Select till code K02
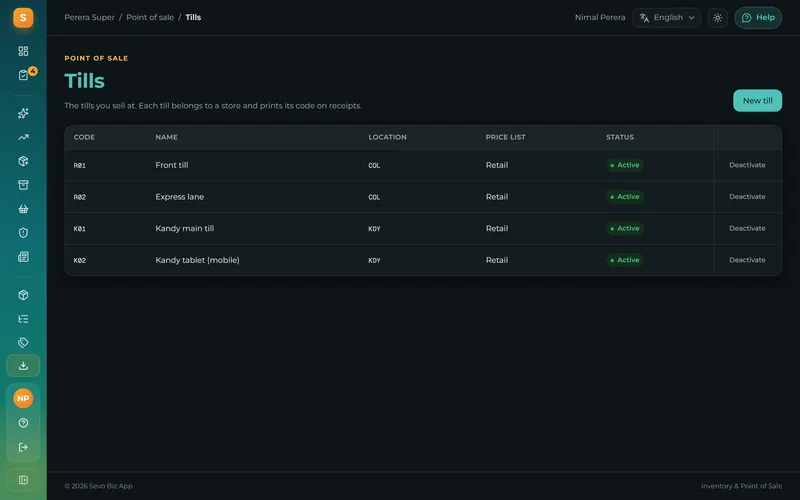 pos(80,260)
